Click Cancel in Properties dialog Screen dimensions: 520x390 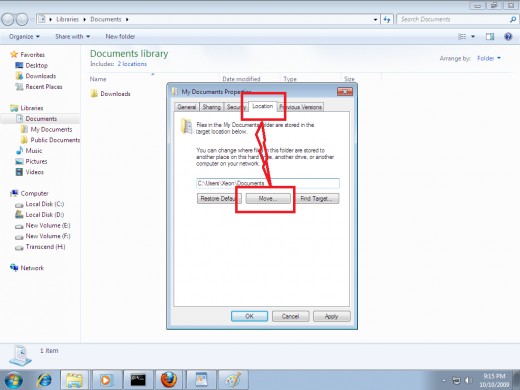pyautogui.click(x=290, y=316)
